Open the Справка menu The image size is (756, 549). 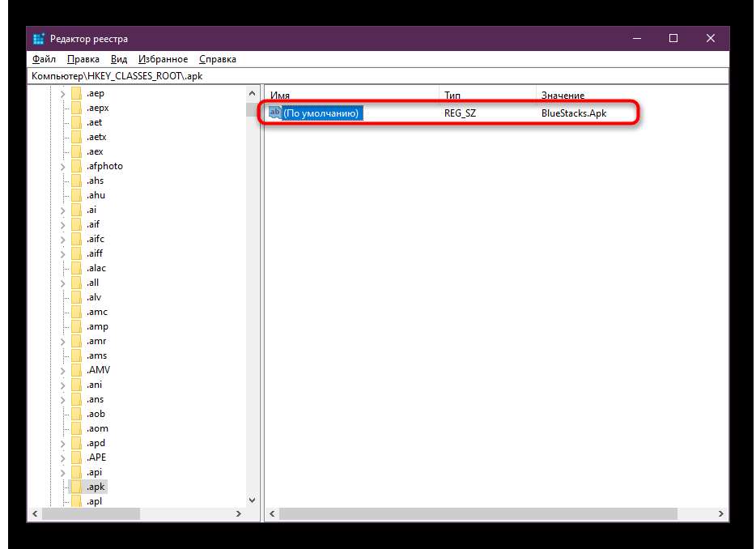[217, 59]
